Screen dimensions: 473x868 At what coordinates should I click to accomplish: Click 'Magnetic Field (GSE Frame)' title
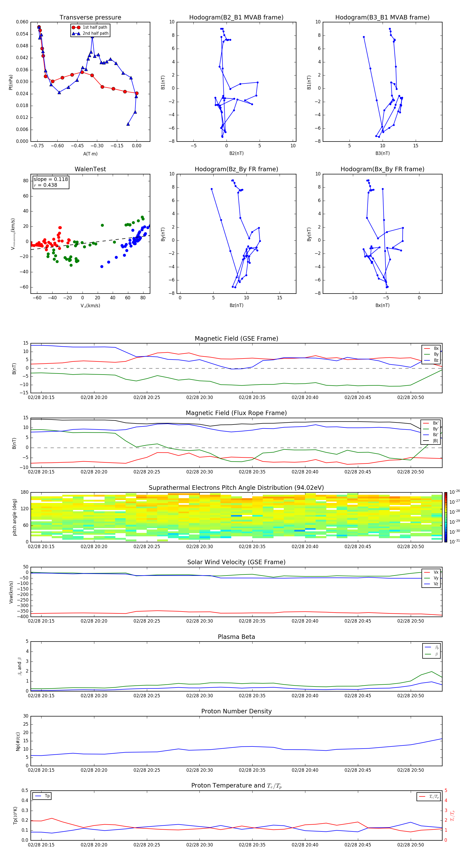(x=236, y=339)
